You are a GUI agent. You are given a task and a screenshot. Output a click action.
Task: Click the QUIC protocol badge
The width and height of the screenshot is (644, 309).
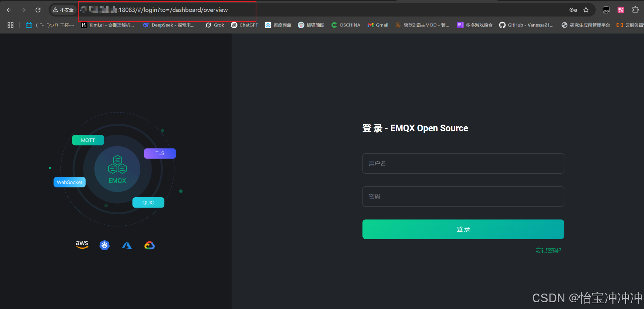coord(148,203)
